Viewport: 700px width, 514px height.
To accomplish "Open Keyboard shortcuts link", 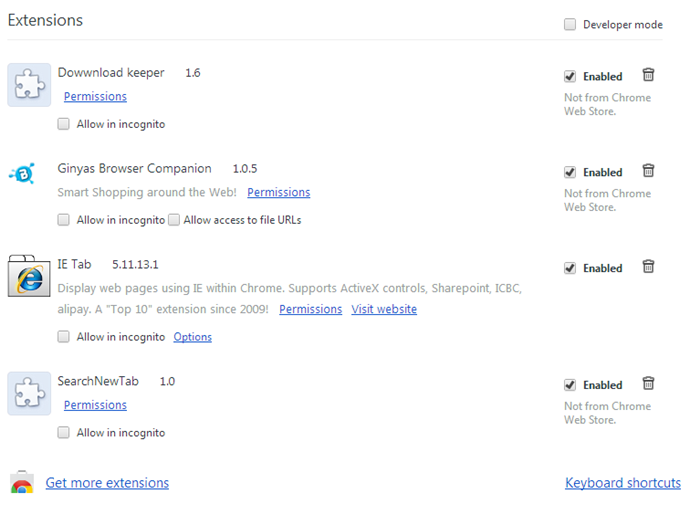I will coord(623,483).
